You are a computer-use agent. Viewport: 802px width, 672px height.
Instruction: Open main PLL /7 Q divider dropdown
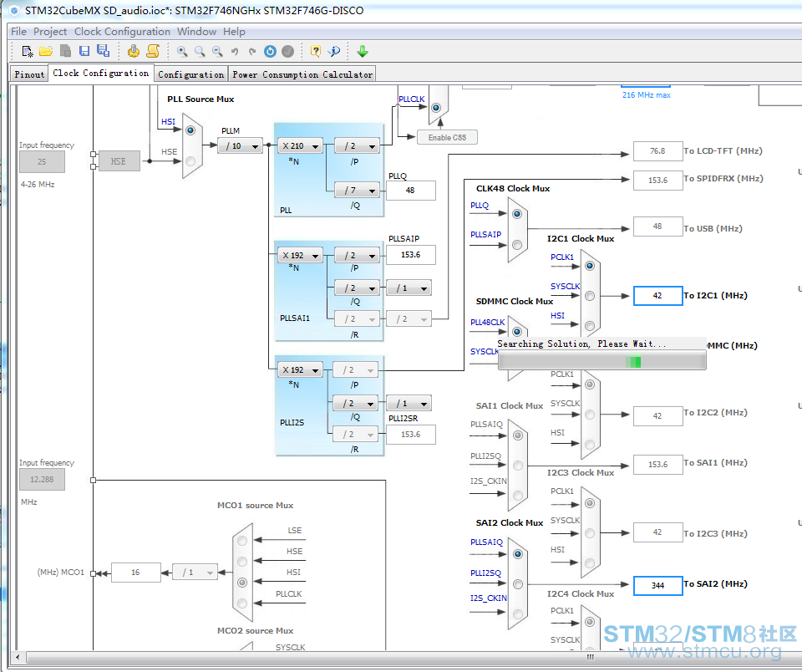[x=357, y=191]
